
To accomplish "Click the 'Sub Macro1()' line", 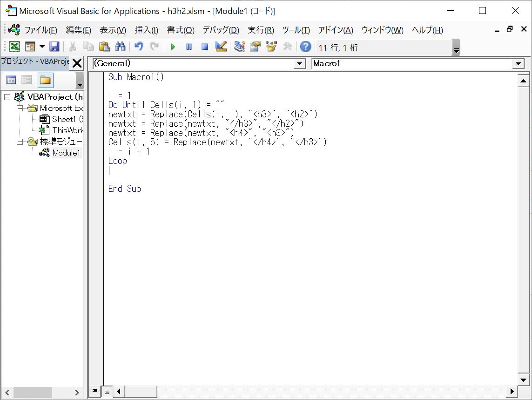I will tap(136, 77).
